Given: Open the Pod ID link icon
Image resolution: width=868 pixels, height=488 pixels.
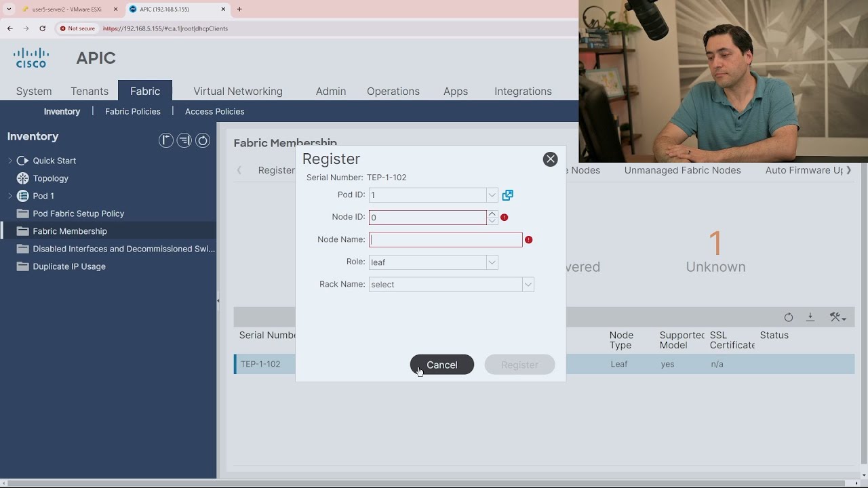Looking at the screenshot, I should point(507,195).
